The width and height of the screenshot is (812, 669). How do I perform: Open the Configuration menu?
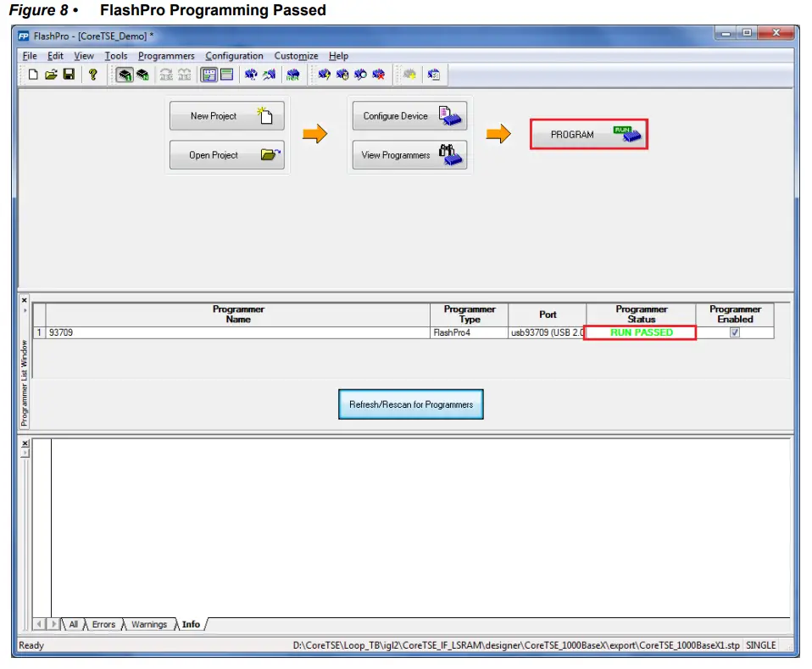coord(234,55)
